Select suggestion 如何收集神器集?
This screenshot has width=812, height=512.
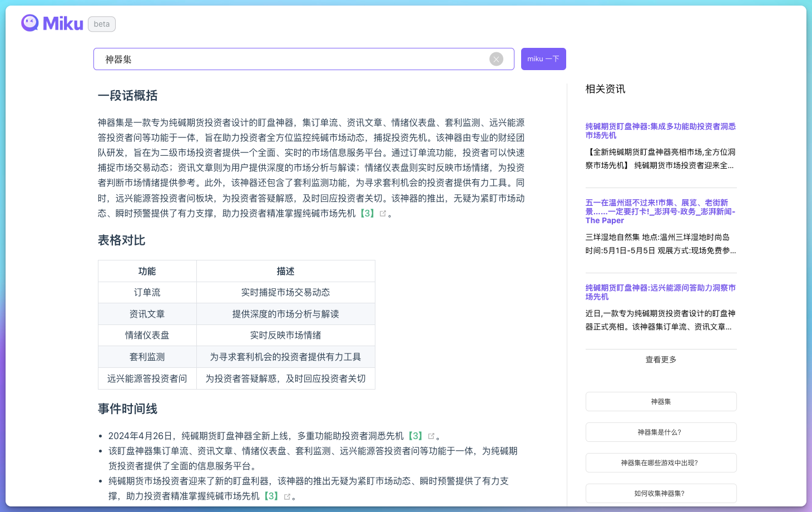(x=661, y=494)
